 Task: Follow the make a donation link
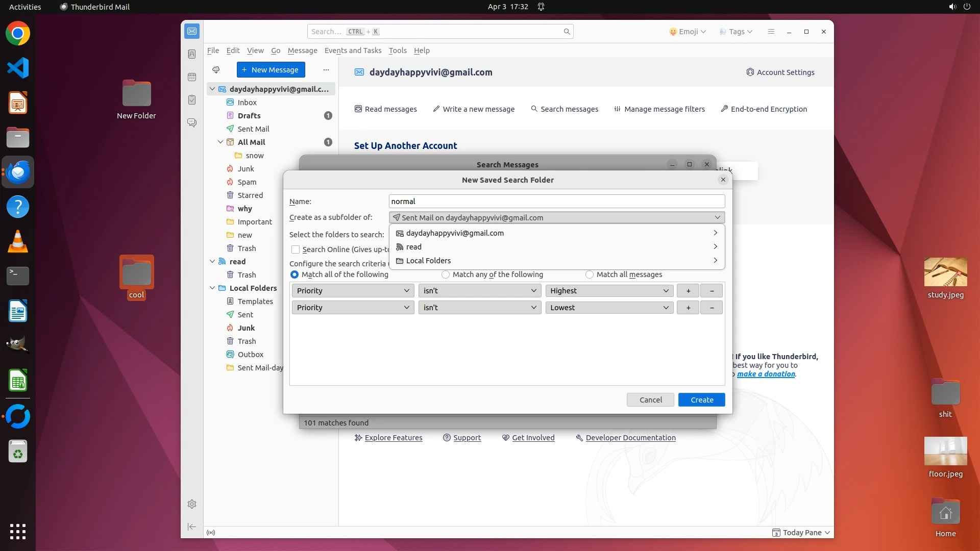766,374
